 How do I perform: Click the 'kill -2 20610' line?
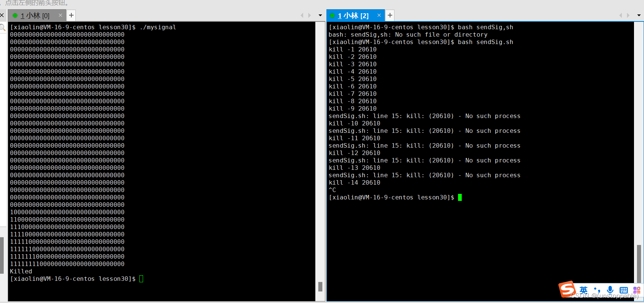[x=353, y=57]
